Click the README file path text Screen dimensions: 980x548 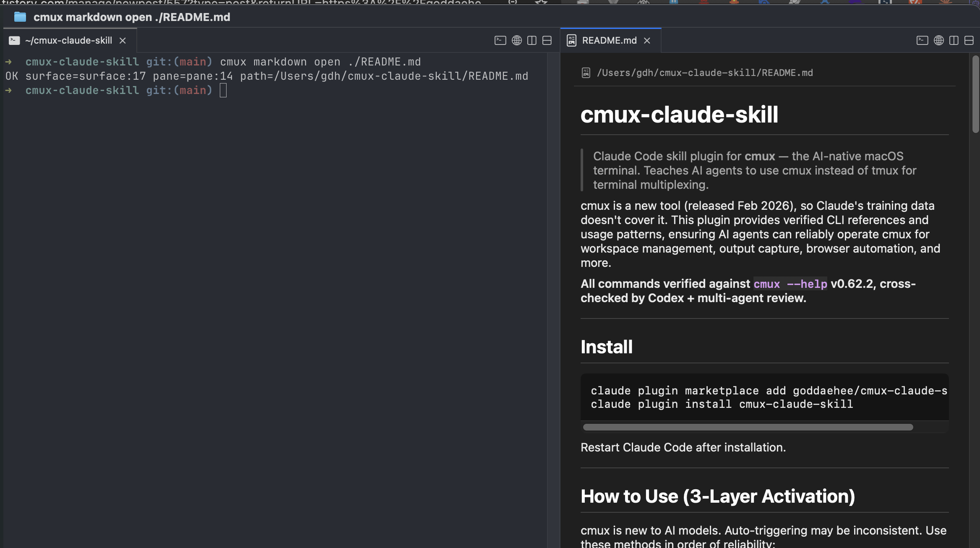coord(705,73)
